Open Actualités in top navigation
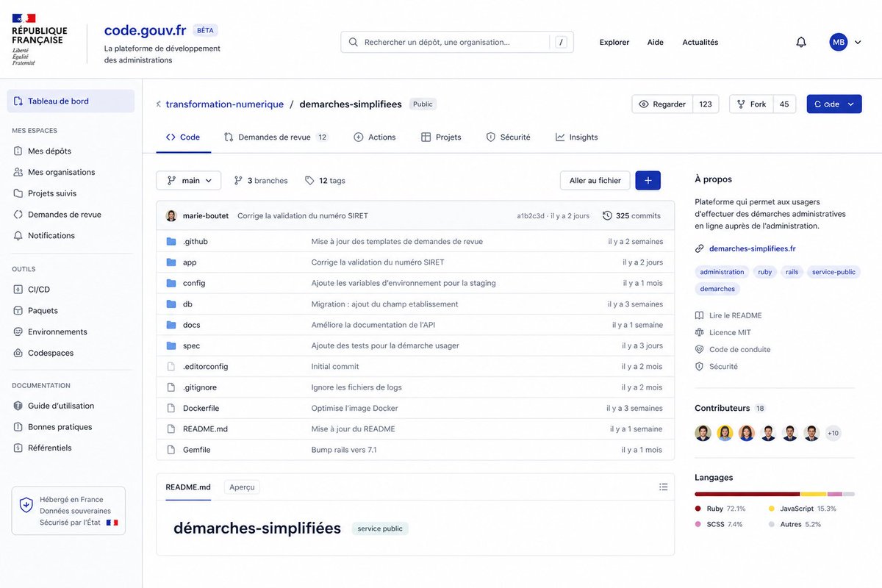Screen dimensions: 882x588 (x=700, y=42)
